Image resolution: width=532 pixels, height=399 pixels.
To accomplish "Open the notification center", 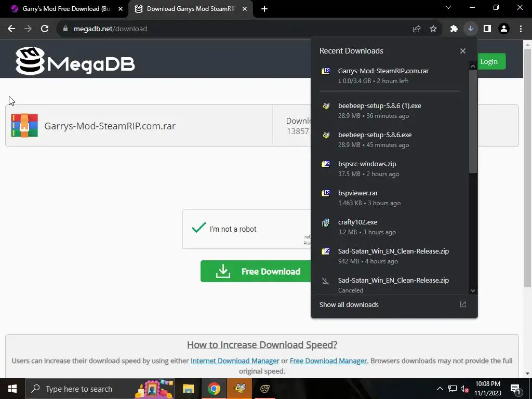I will click(516, 389).
